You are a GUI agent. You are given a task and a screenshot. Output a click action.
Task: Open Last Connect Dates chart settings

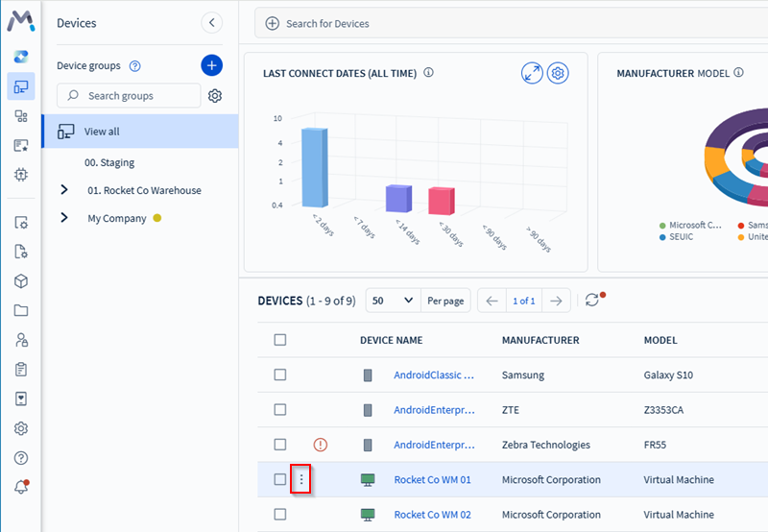(x=558, y=73)
